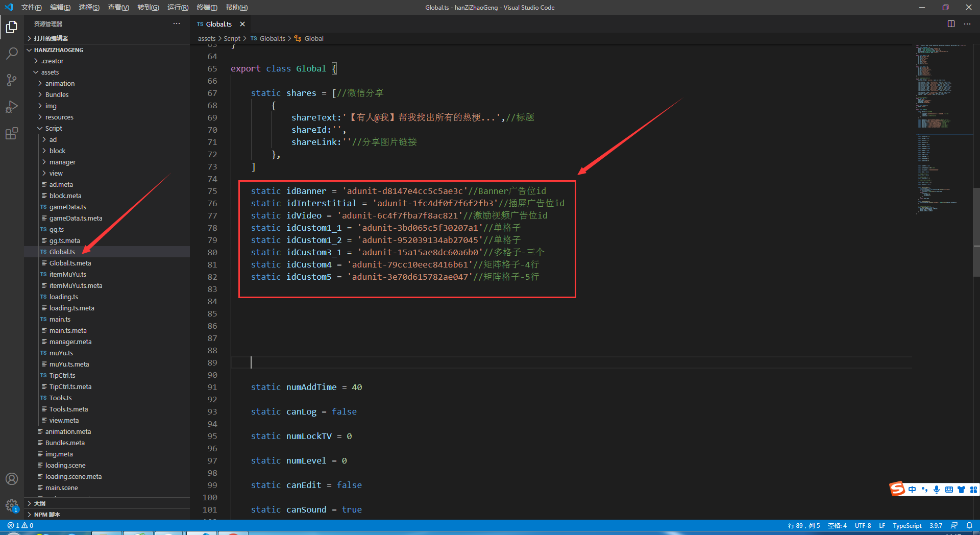
Task: Open the 查看(V) menu
Action: [x=118, y=7]
